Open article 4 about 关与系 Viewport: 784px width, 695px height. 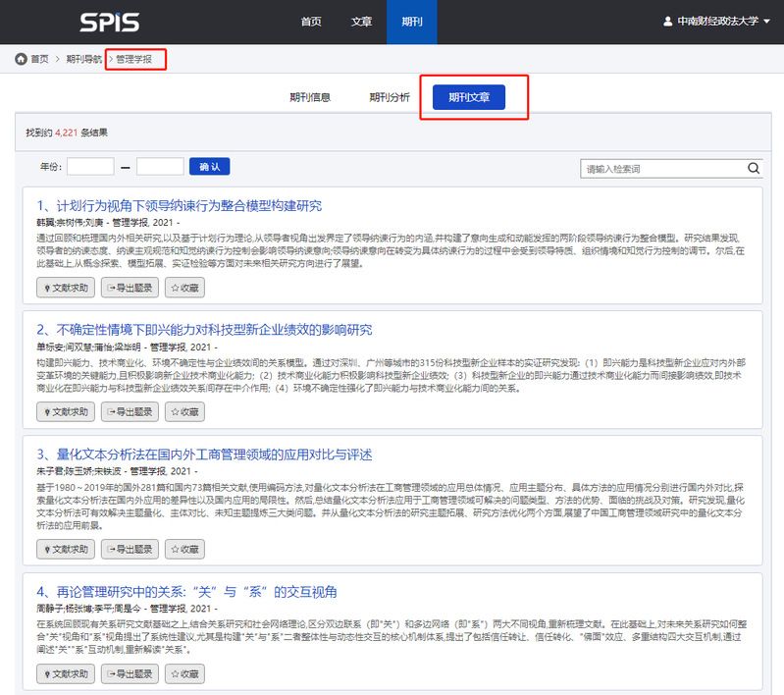pos(186,592)
